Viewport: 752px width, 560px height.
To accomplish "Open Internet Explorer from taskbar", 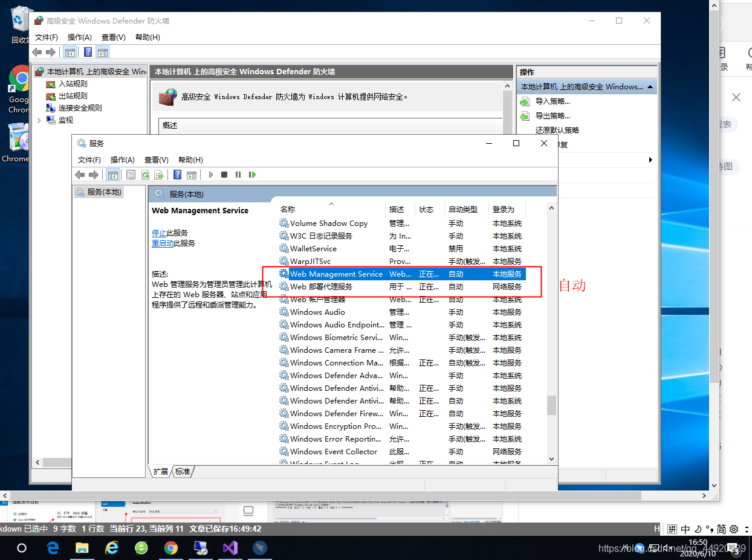I will (112, 547).
